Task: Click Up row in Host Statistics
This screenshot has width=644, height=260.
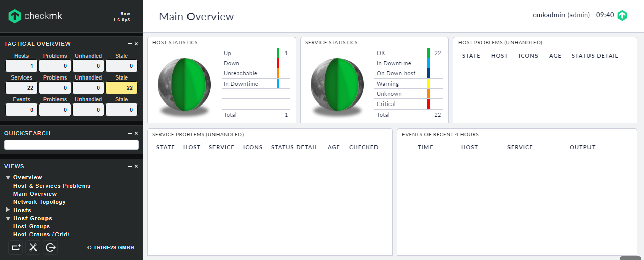Action: (256, 53)
